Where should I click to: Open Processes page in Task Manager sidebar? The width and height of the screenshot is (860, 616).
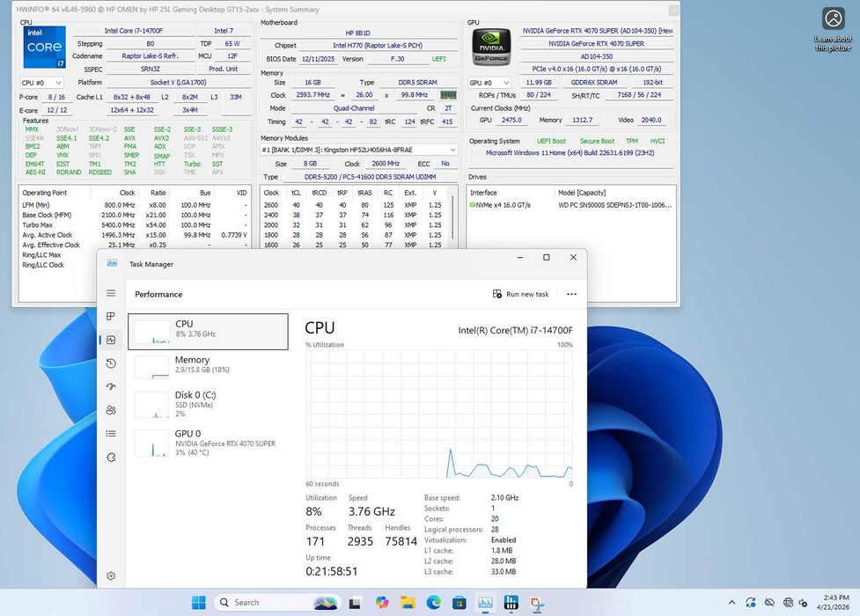click(x=111, y=317)
